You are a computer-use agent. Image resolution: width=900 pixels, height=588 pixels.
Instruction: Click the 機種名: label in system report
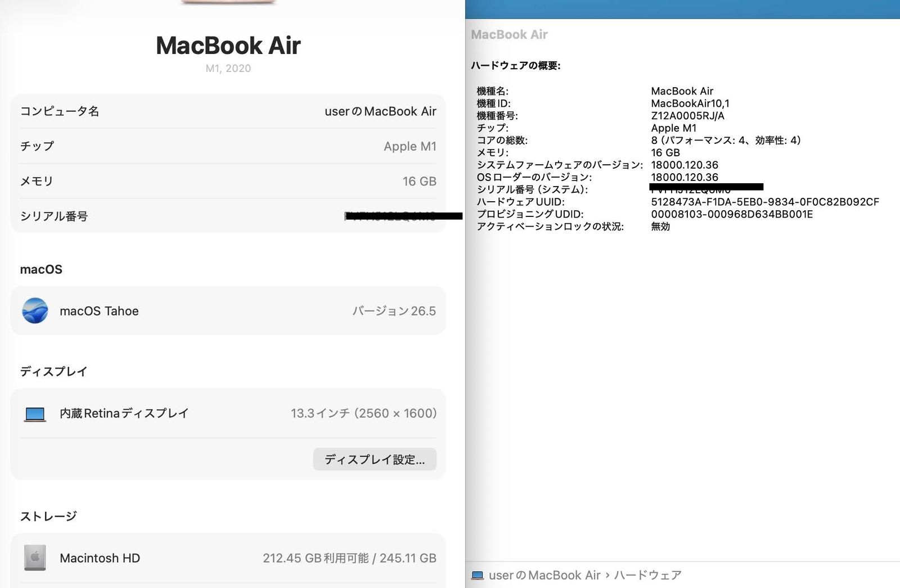[x=492, y=91]
